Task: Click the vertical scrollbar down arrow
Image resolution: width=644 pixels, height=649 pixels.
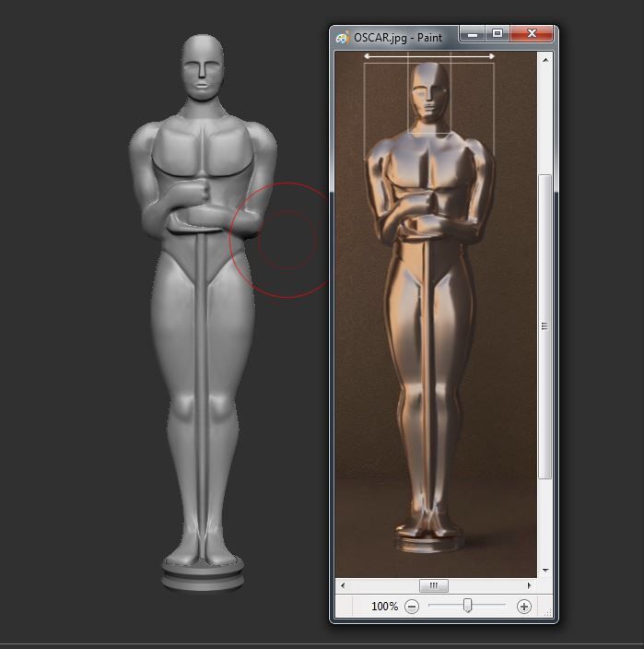Action: [x=545, y=571]
